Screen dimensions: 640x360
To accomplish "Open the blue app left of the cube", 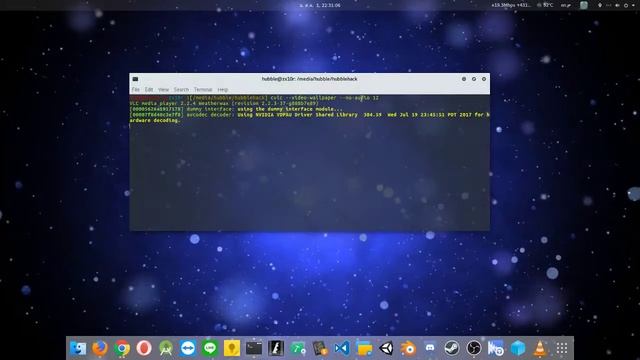I will pyautogui.click(x=496, y=348).
